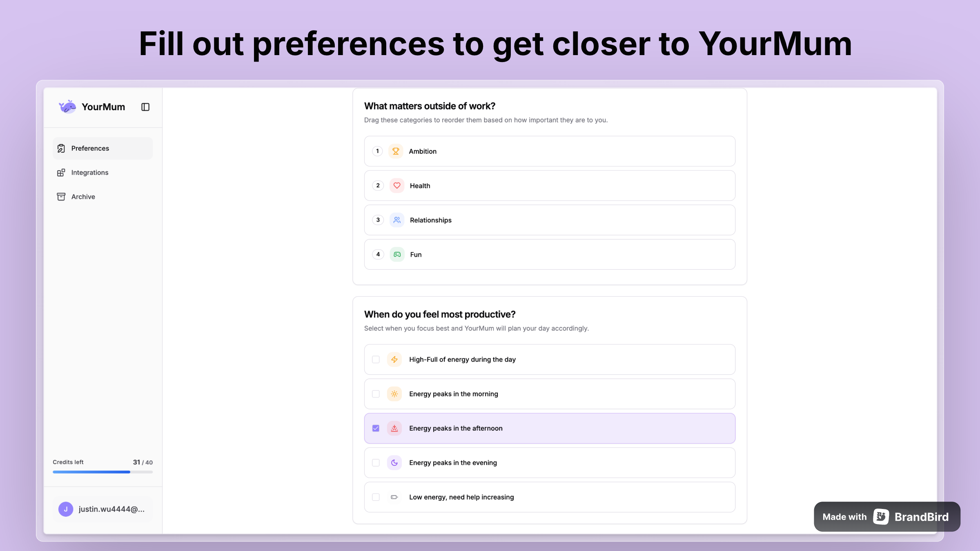Uncheck Energy peaks in the afternoon
Viewport: 980px width, 551px height.
coord(375,428)
